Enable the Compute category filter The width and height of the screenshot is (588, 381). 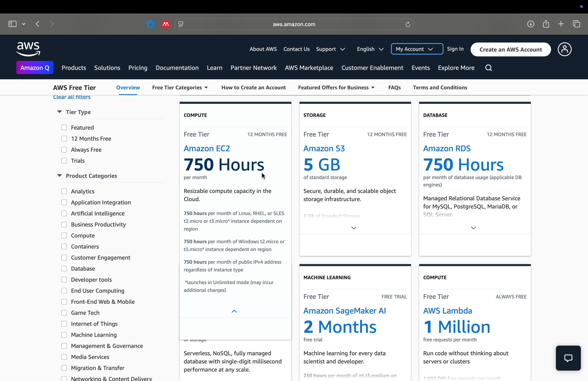64,235
